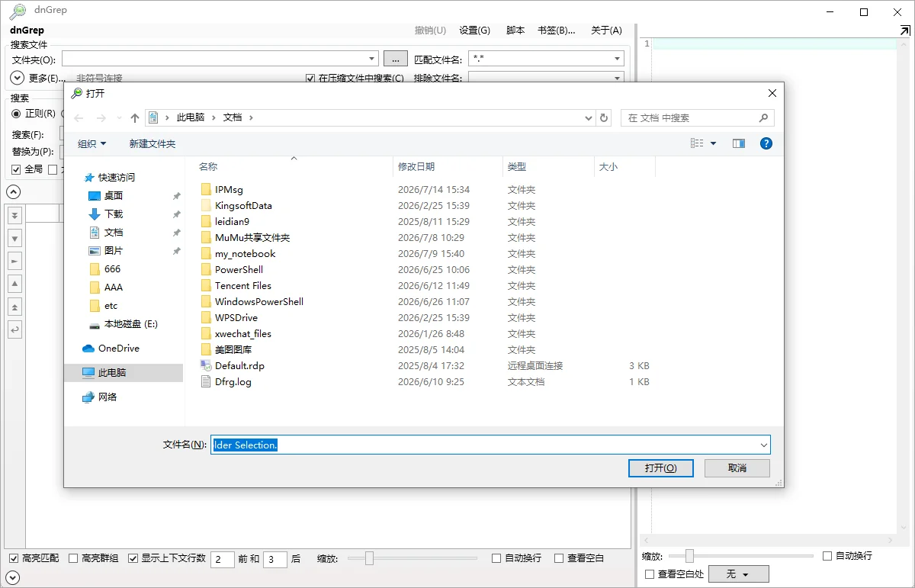
Task: Select OneDrive in the navigation pane
Action: (111, 348)
